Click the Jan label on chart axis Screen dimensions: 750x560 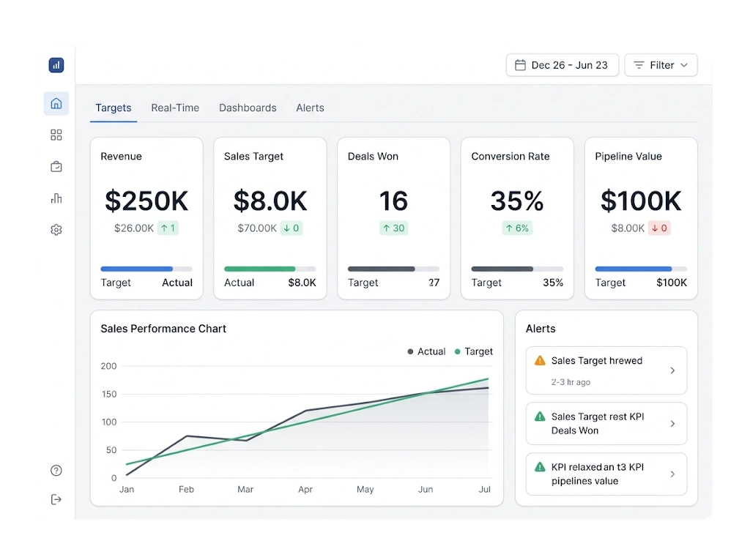click(x=127, y=489)
